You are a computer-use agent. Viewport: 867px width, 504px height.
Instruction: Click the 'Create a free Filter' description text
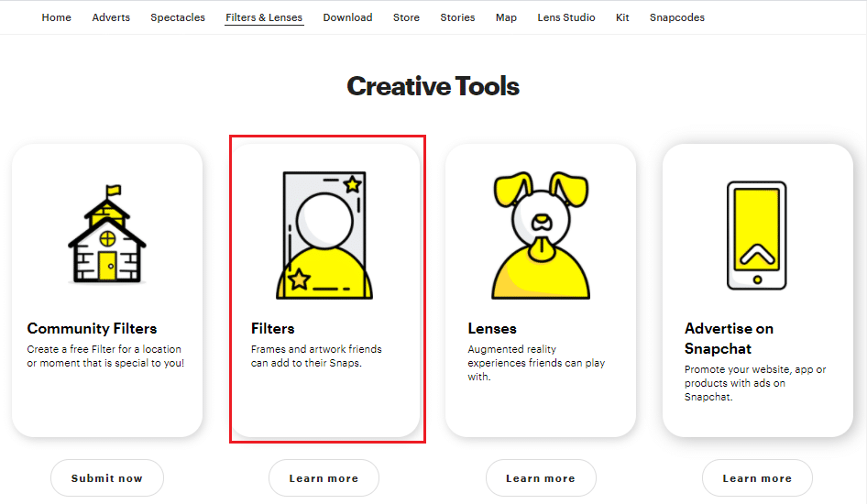point(105,356)
